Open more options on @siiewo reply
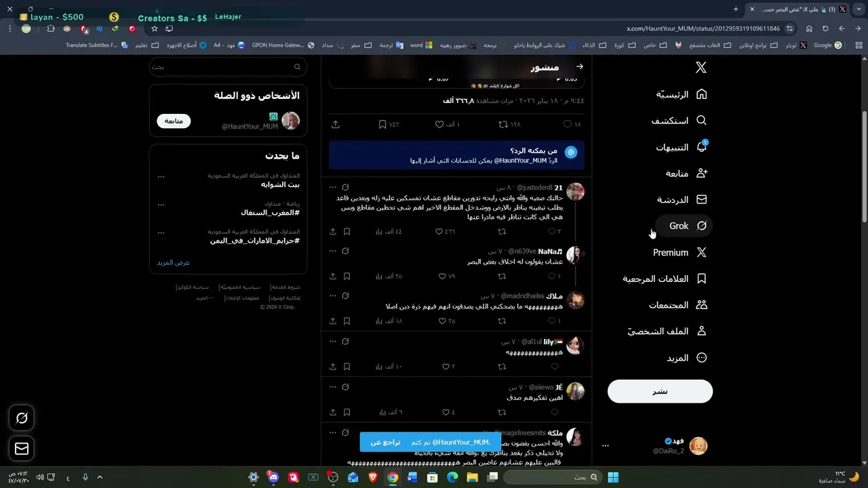 point(332,387)
